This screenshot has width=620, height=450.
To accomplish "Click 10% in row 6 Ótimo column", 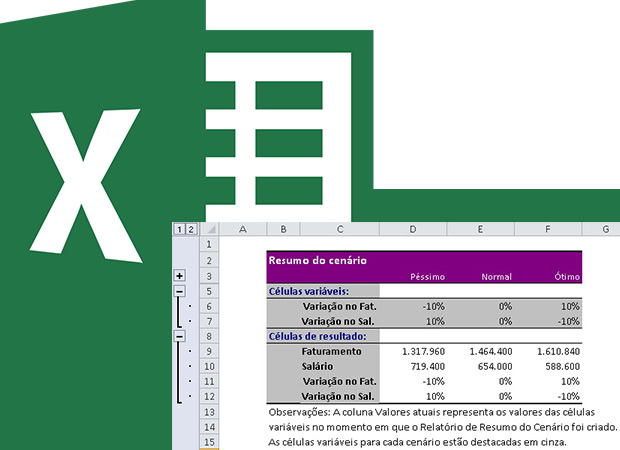I will pyautogui.click(x=570, y=306).
